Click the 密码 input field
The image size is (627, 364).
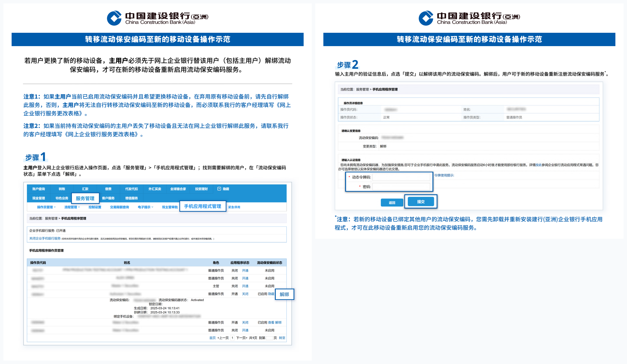pyautogui.click(x=401, y=186)
